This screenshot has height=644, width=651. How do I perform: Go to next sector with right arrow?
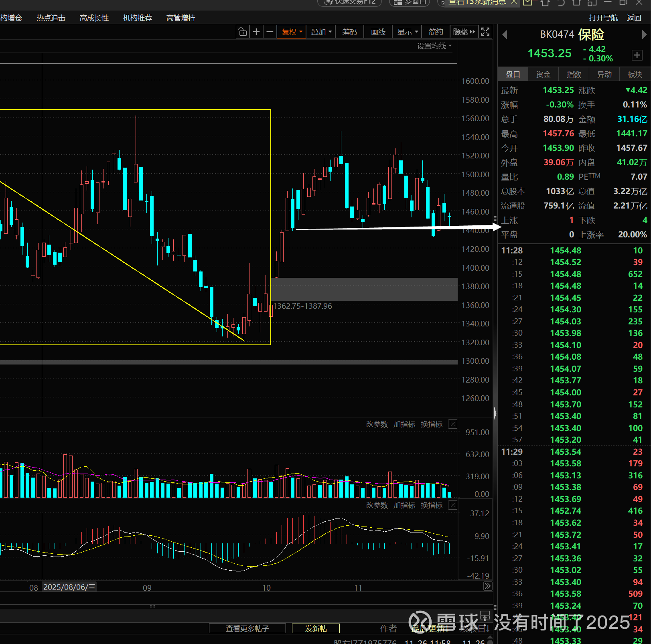pyautogui.click(x=644, y=35)
